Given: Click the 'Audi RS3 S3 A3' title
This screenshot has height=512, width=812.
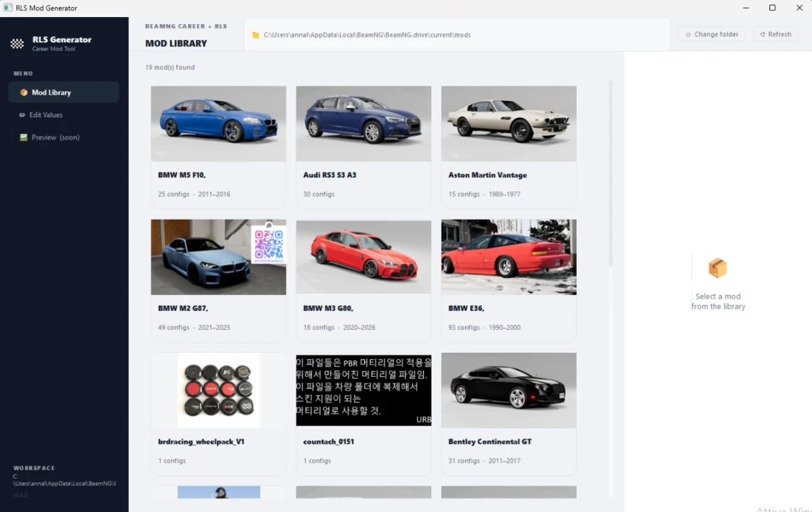Looking at the screenshot, I should click(329, 175).
